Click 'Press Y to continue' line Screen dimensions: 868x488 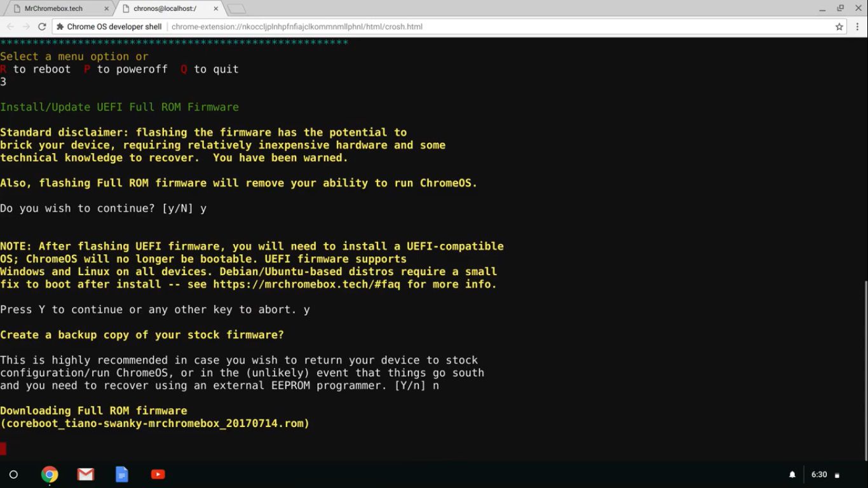coord(155,309)
